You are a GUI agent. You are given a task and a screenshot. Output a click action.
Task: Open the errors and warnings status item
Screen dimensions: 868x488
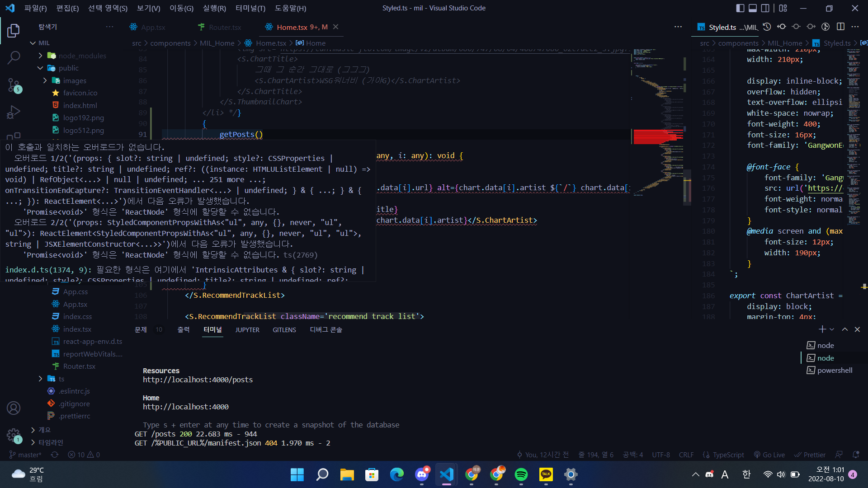point(84,455)
